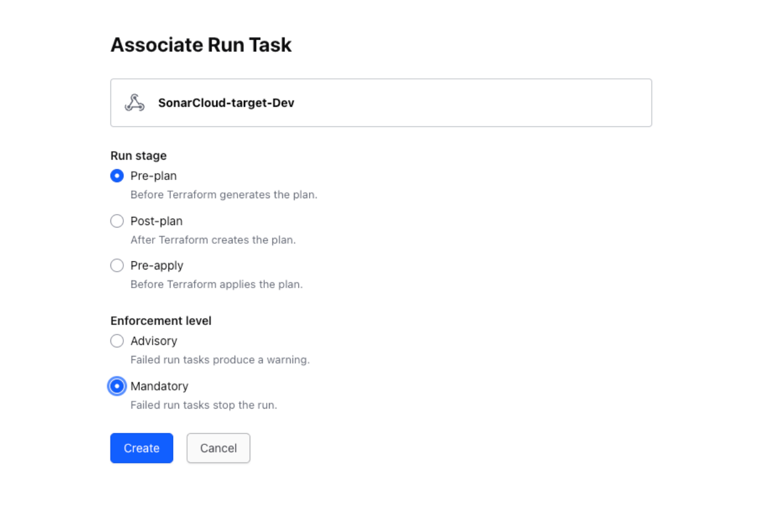Viewport: 759px width, 532px height.
Task: Click "Failed run tasks produce a warning" text
Action: (220, 360)
